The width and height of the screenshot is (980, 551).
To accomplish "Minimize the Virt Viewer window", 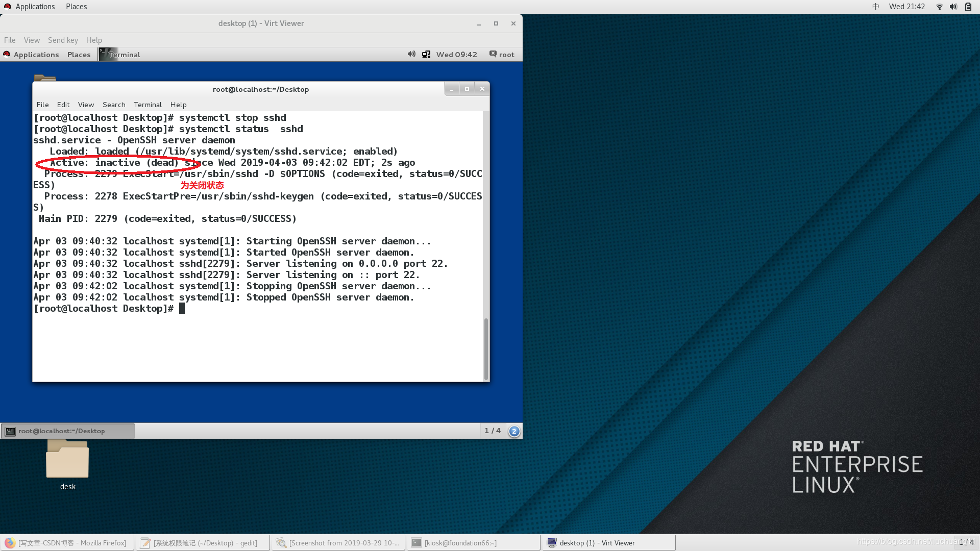I will pyautogui.click(x=479, y=23).
